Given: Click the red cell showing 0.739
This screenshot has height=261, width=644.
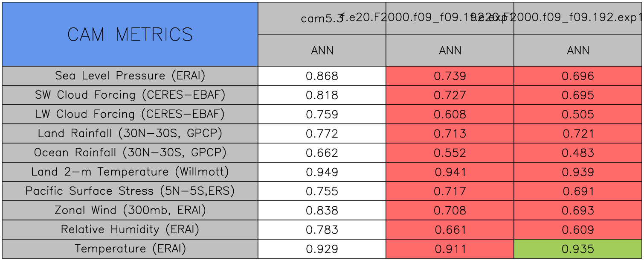Looking at the screenshot, I should [x=450, y=76].
